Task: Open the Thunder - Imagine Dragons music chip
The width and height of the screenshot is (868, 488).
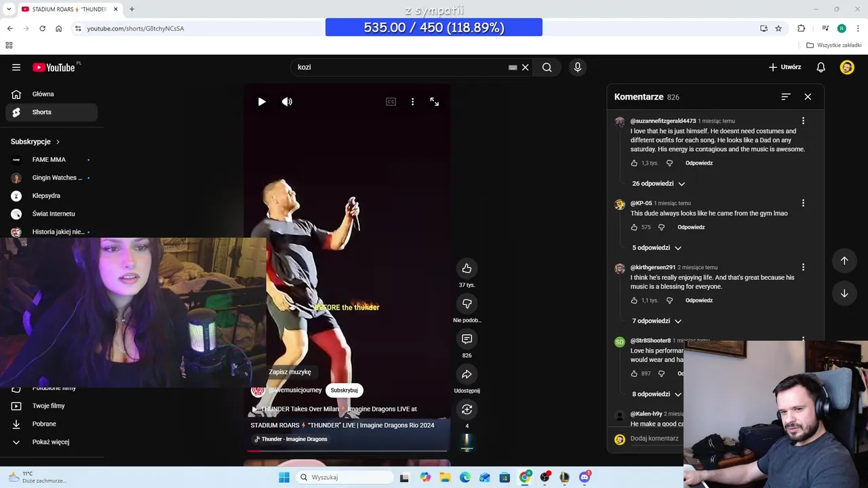Action: coord(291,439)
